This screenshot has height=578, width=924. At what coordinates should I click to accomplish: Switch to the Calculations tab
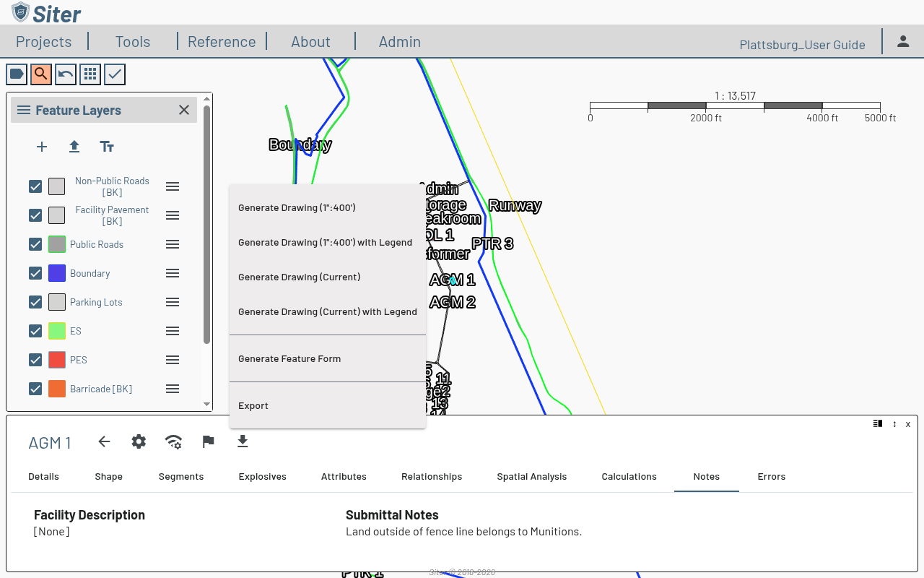629,476
